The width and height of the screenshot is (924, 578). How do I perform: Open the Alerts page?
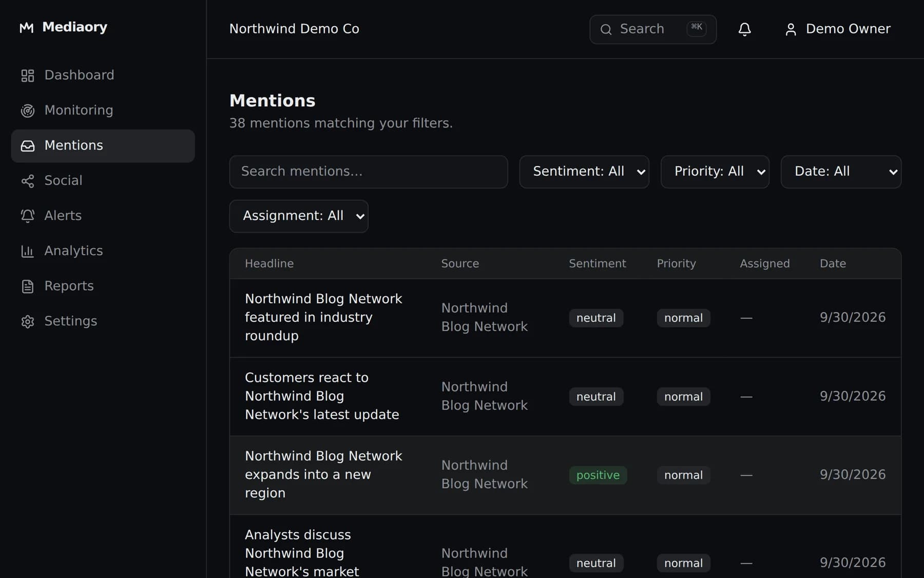tap(103, 216)
